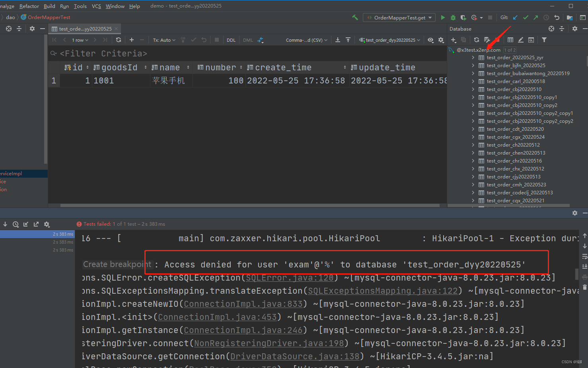Screen dimensions: 588x368
Task: Add a new row with the plus icon
Action: (131, 40)
